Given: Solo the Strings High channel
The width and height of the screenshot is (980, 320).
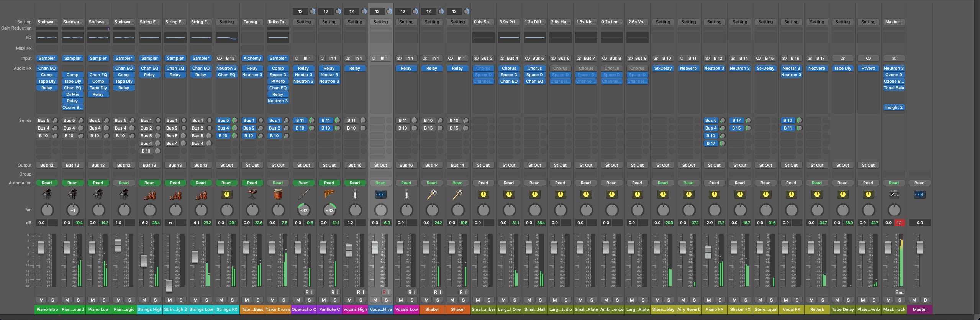Looking at the screenshot, I should [155, 300].
